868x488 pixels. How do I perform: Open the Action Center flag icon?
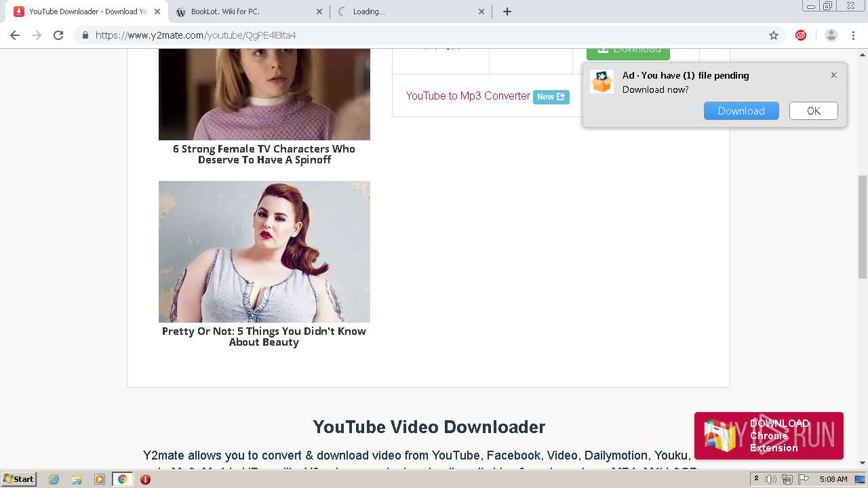tap(803, 479)
